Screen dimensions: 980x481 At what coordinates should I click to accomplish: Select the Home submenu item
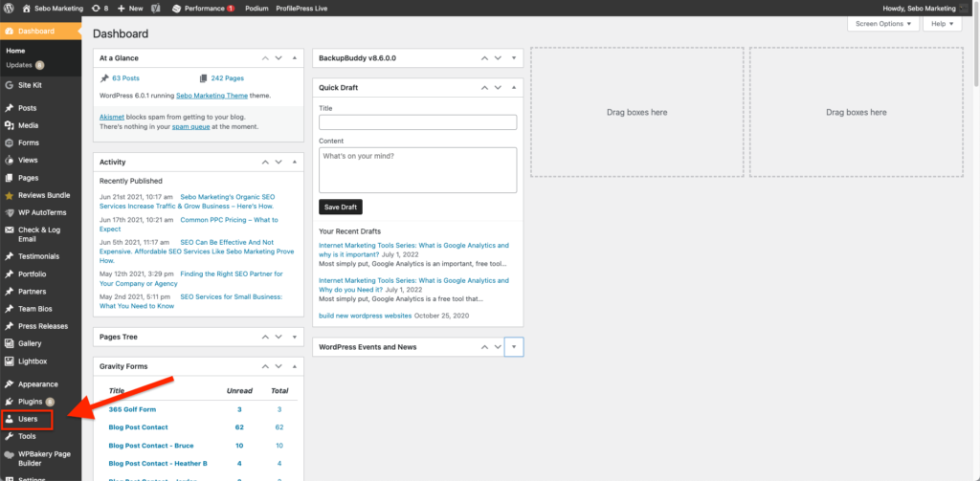click(15, 51)
